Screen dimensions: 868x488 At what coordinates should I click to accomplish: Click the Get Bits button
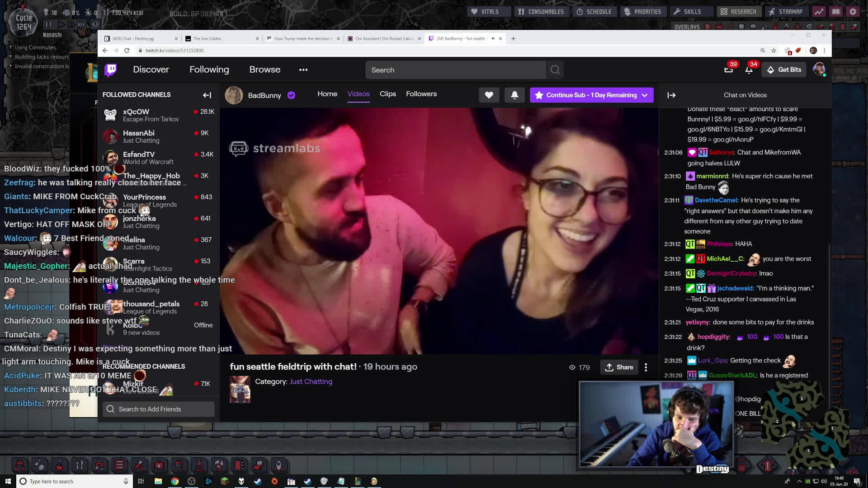coord(784,70)
